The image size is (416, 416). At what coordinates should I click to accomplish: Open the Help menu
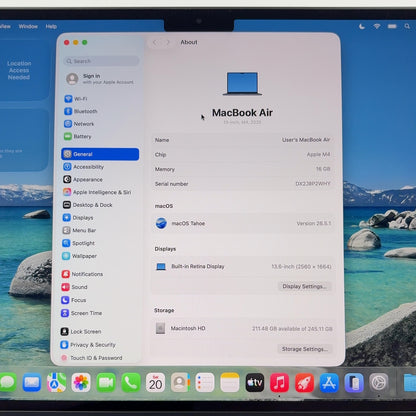51,26
